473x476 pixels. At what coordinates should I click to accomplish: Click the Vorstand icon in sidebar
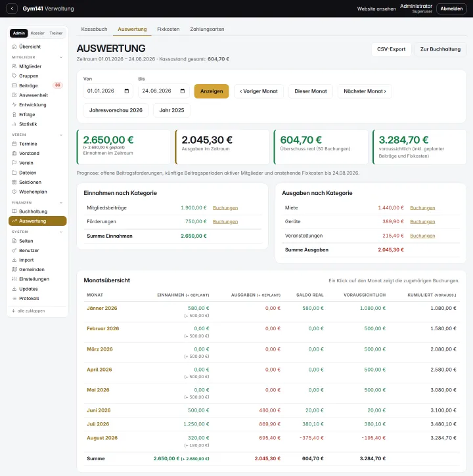click(x=14, y=153)
